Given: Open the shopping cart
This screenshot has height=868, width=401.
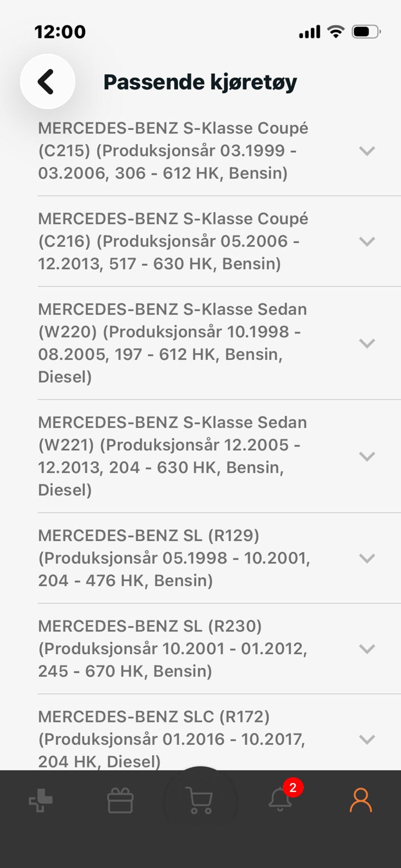Looking at the screenshot, I should pos(200,800).
